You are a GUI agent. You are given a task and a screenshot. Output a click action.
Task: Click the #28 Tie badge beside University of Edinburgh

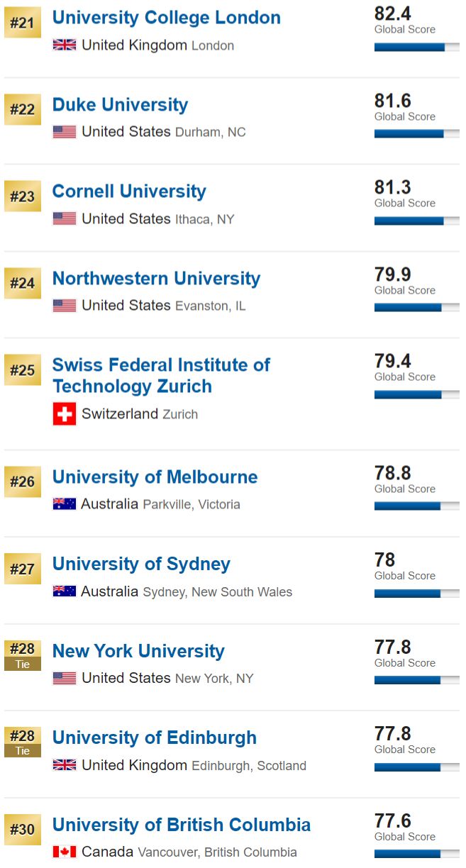[23, 742]
